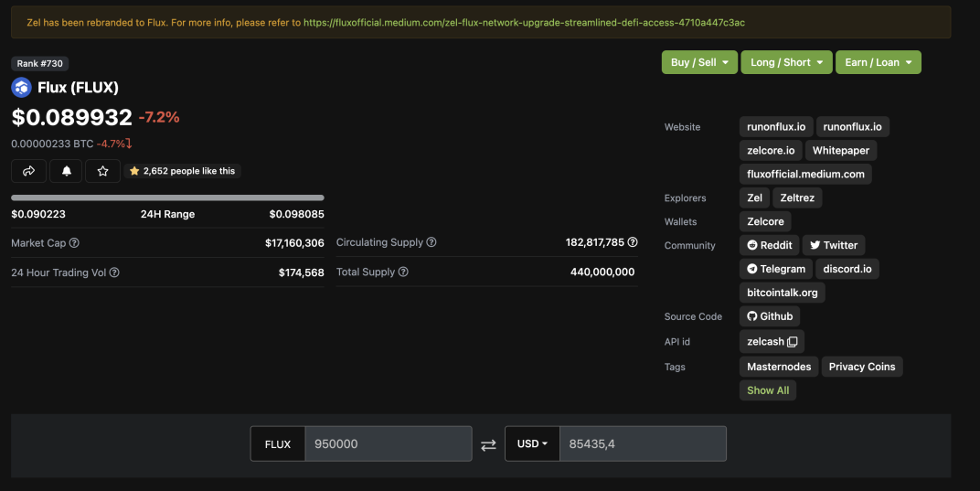Image resolution: width=980 pixels, height=491 pixels.
Task: Open the Zel explorer
Action: tap(754, 197)
